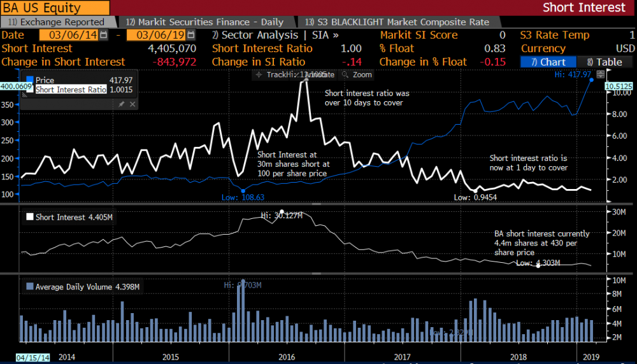
Task: Click the Short Interest value 4,405,070
Action: (172, 49)
